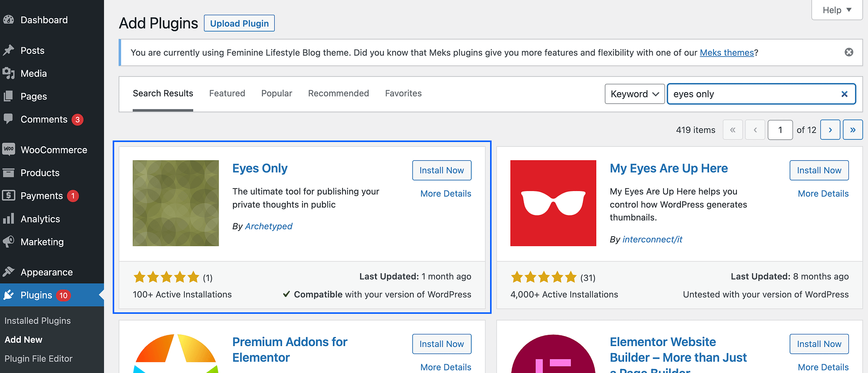Open Elementor Website Builder title link
This screenshot has height=373, width=868.
[678, 354]
